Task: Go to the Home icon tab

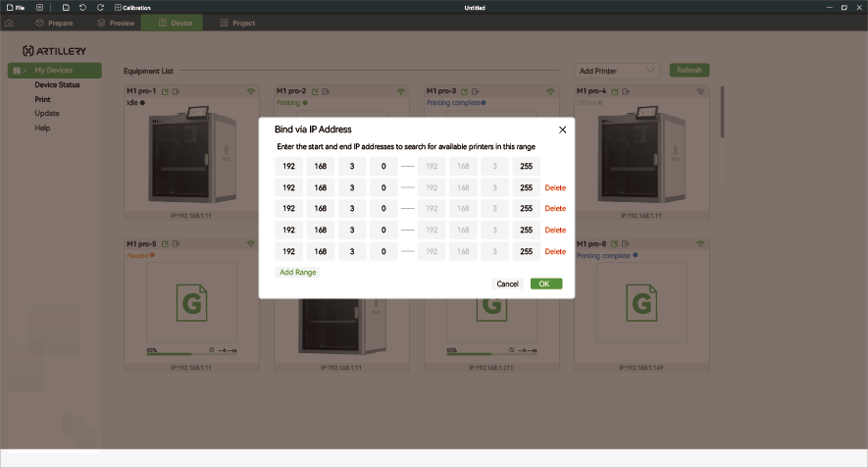Action: pos(10,24)
